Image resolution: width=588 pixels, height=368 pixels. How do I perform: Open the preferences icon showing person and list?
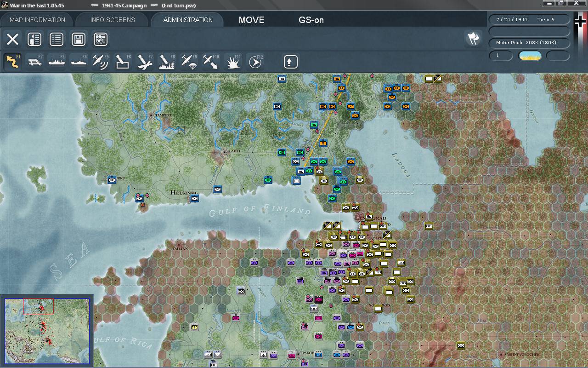[34, 39]
